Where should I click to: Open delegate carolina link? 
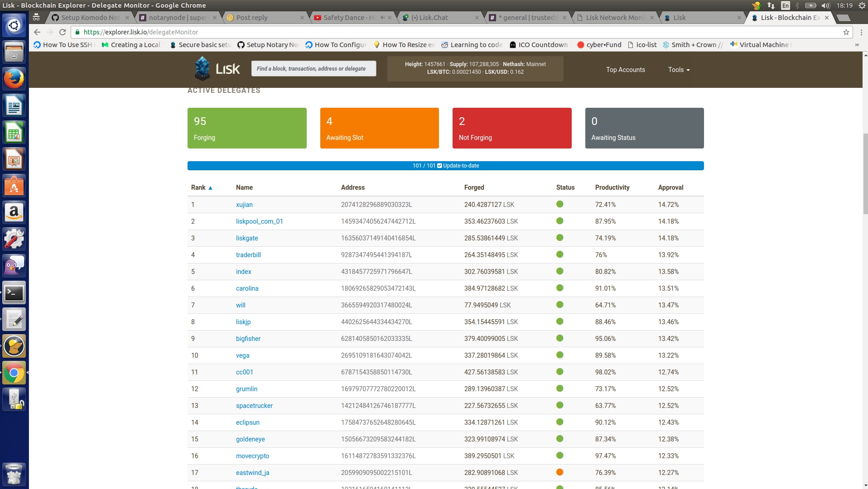click(247, 288)
